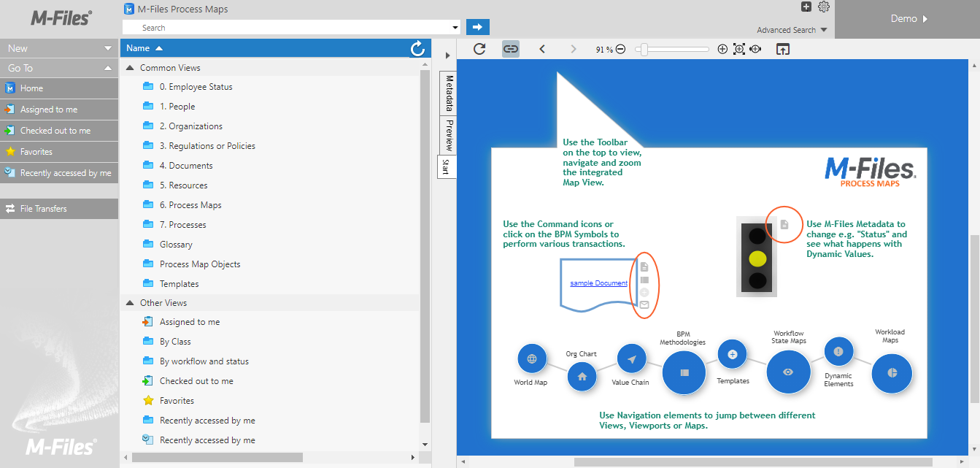Screen dimensions: 980x468
Task: Click the zoom in plus icon
Action: coord(722,50)
